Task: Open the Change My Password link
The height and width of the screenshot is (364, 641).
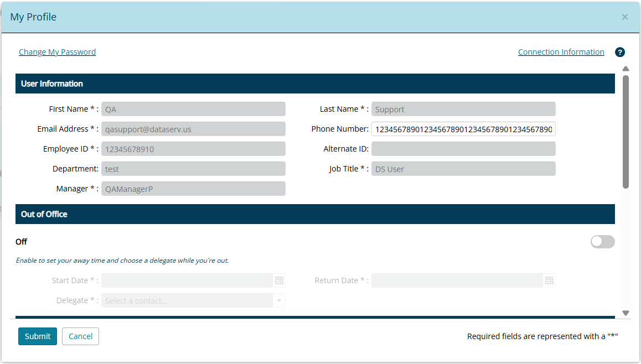Action: [57, 52]
